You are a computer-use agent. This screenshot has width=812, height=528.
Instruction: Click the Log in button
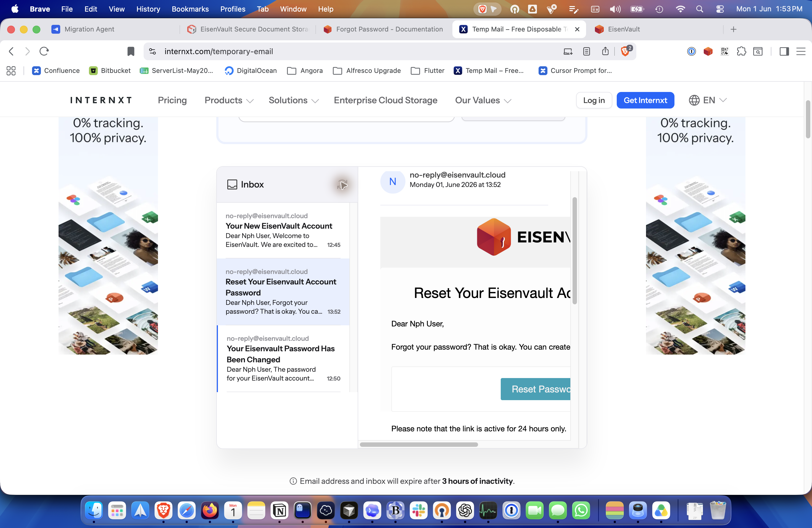click(594, 100)
